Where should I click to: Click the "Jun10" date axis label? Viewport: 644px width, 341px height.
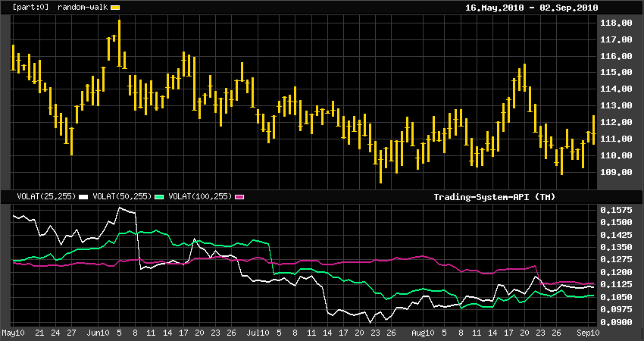click(x=99, y=332)
